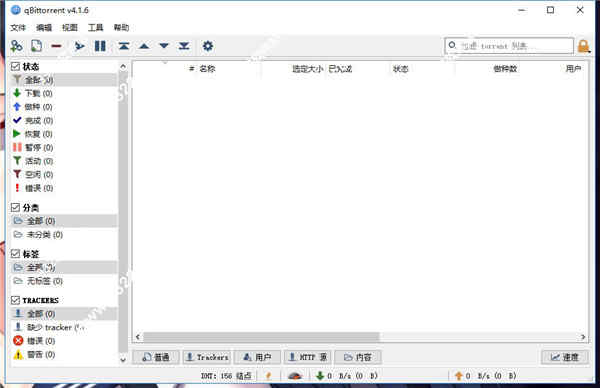This screenshot has width=600, height=388.
Task: Toggle the 状态 section checkbox
Action: point(15,67)
